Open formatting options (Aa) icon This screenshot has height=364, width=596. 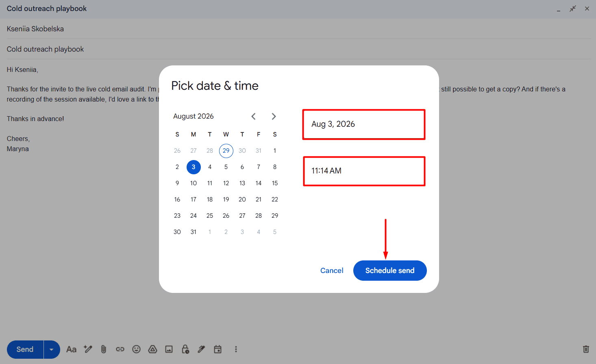(x=71, y=349)
